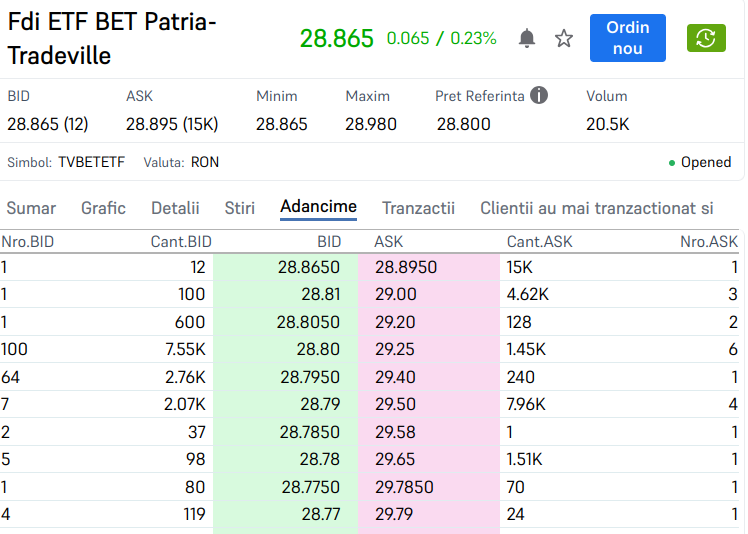Click the RON currency value
This screenshot has height=534, width=748.
pos(205,162)
